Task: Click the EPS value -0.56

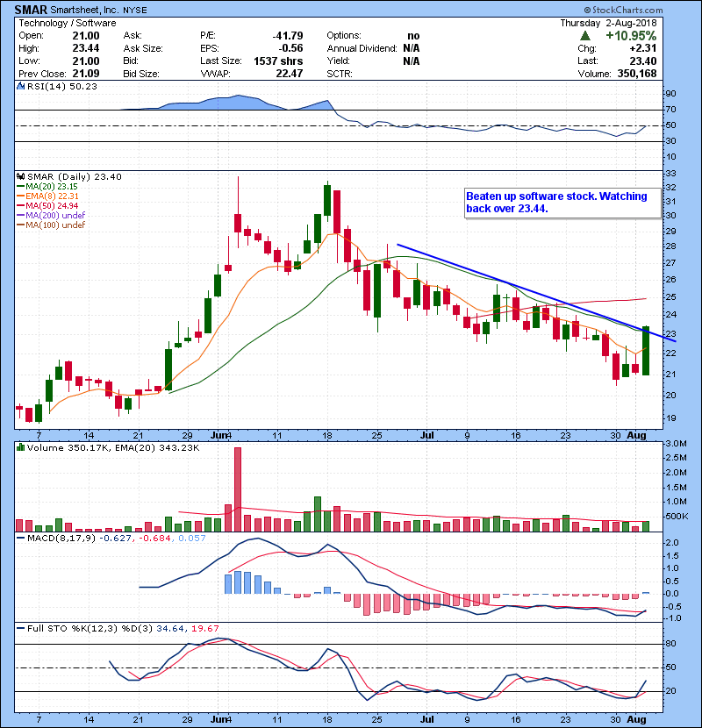Action: pos(290,48)
